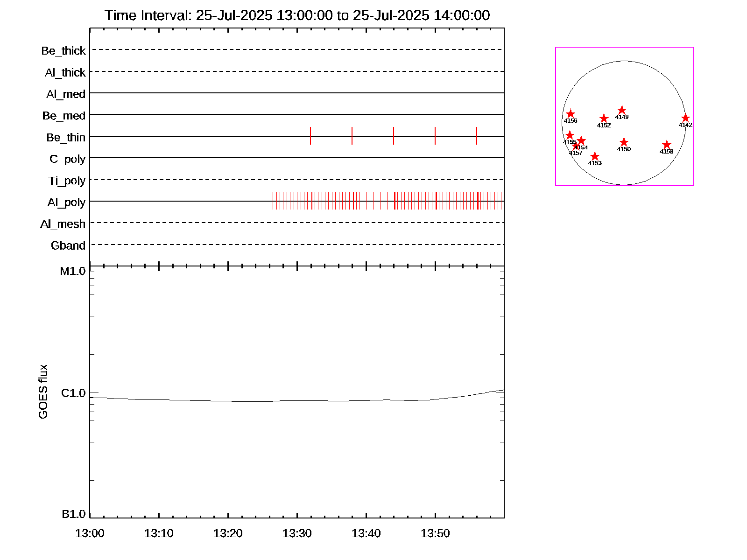Select the star above label 4155

(569, 135)
